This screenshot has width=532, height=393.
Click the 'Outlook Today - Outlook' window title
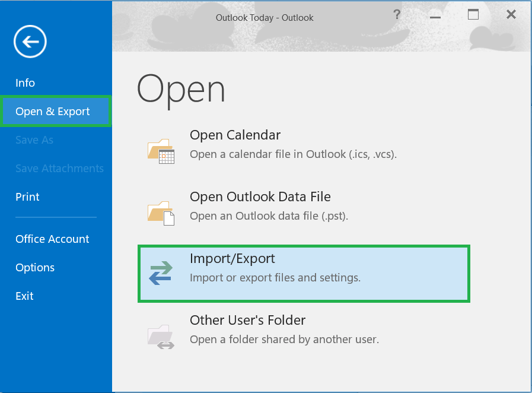pos(265,18)
